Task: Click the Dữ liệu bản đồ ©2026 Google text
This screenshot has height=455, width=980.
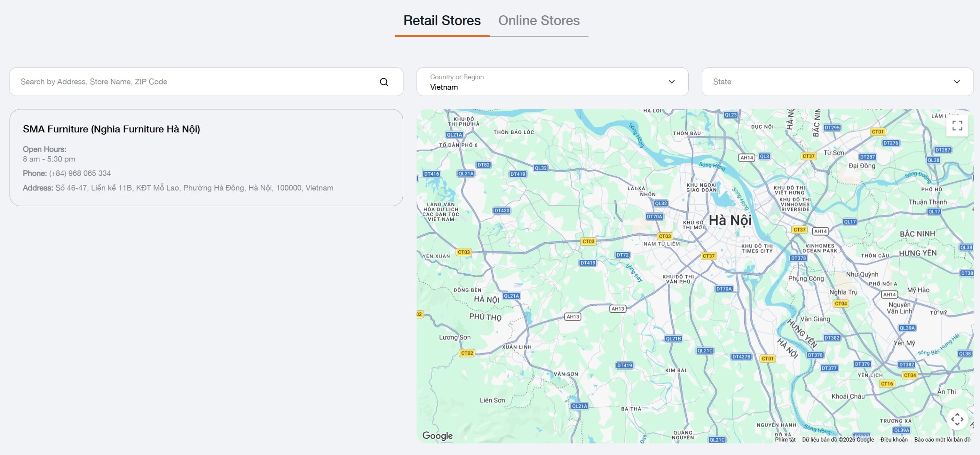Action: point(838,440)
